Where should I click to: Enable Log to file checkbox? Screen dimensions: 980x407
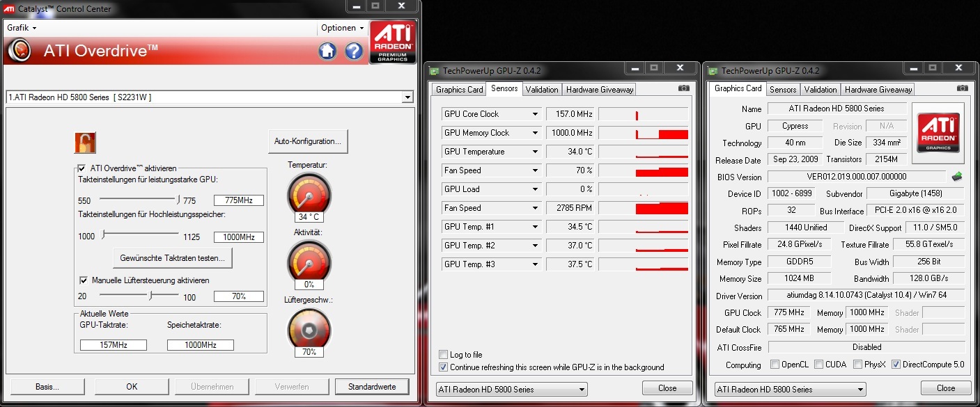pos(444,355)
